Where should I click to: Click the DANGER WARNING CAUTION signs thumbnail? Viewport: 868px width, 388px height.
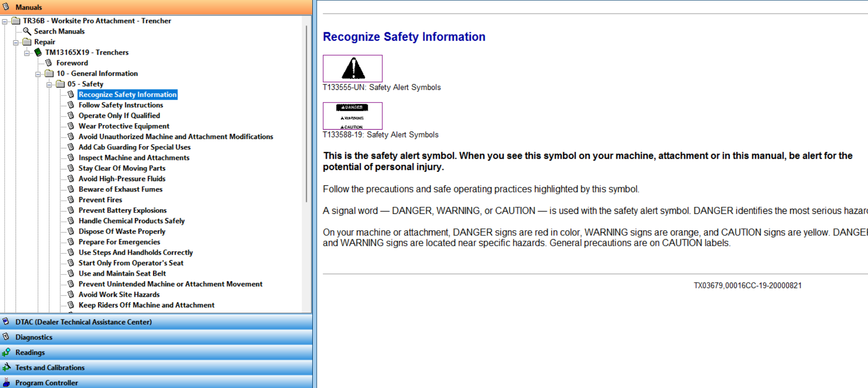[353, 116]
